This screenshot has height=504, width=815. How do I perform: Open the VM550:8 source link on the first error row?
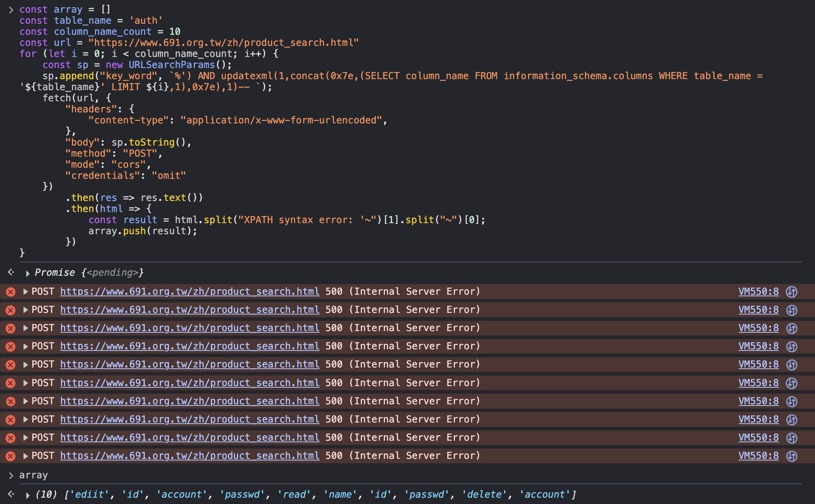click(758, 292)
